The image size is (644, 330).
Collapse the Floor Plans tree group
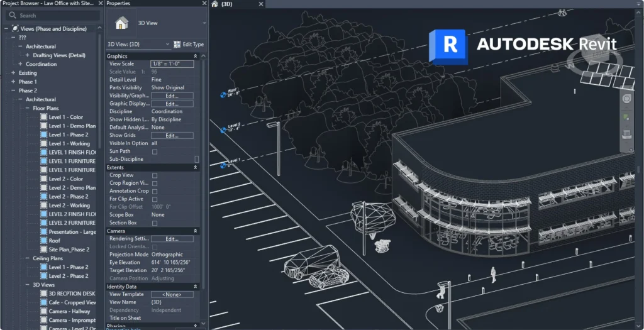(28, 108)
